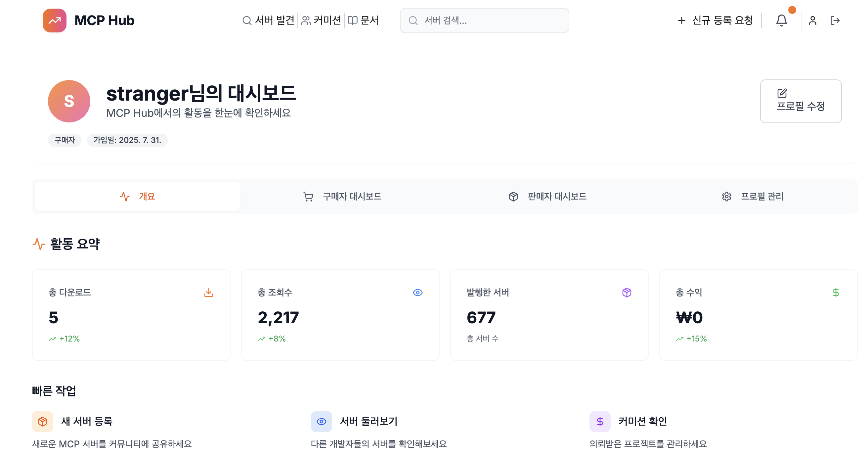This screenshot has width=868, height=458.
Task: Click the download icon in 총 다운로드 card
Action: 209,292
